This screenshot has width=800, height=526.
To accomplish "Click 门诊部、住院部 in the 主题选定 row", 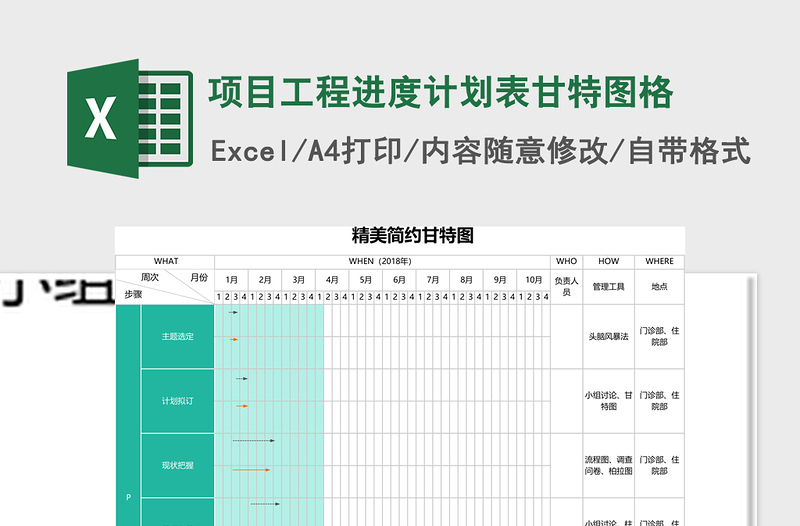I will click(x=659, y=337).
